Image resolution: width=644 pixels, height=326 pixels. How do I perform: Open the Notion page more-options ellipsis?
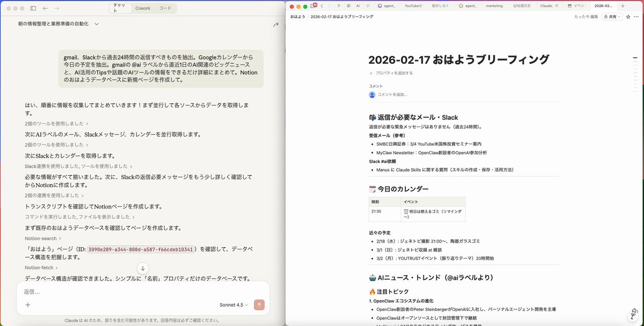click(637, 17)
